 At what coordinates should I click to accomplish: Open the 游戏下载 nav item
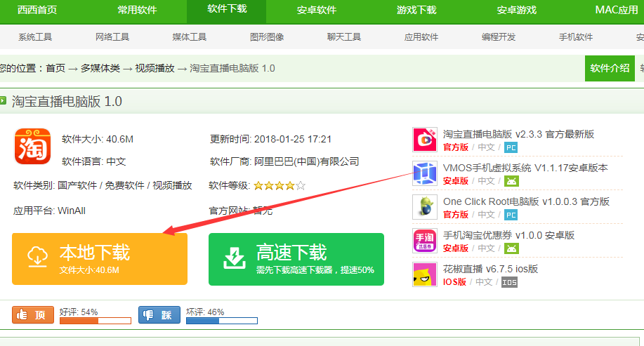pos(416,10)
